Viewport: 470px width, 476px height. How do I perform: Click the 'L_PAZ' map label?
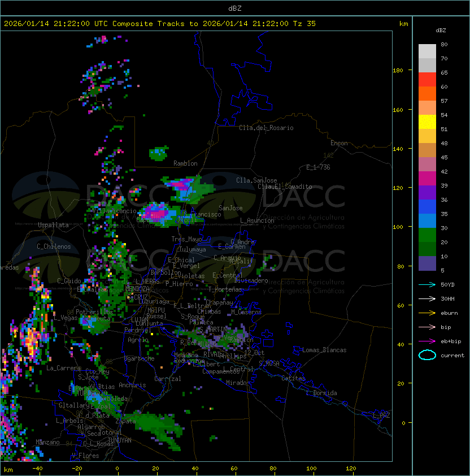[381, 416]
